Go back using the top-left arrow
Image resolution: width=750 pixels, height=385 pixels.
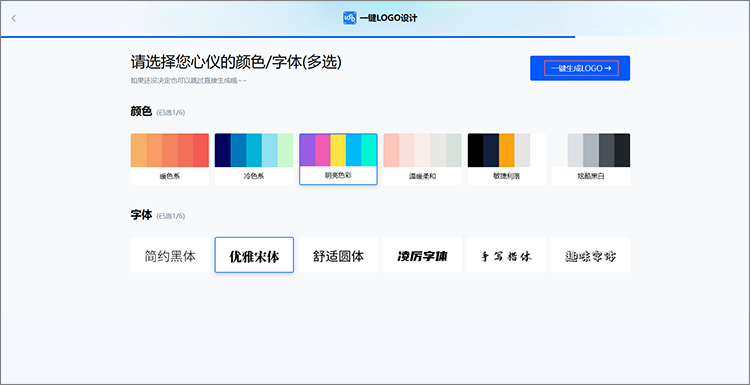click(x=14, y=19)
